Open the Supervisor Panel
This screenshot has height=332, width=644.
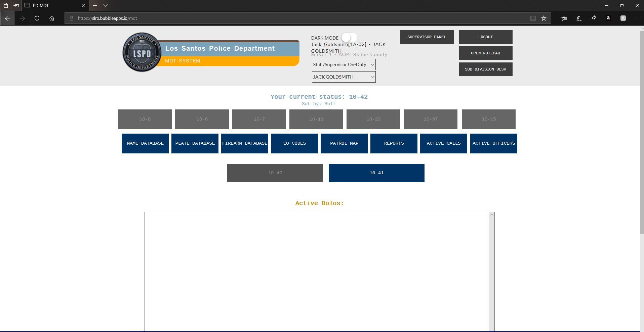[427, 37]
